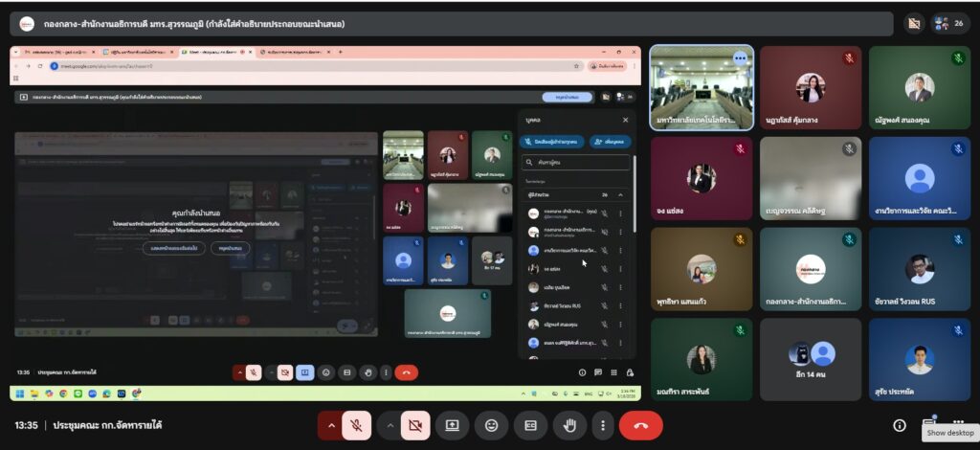Screen dimensions: 980x450
Task: Open options on the first conference room tile
Action: pyautogui.click(x=740, y=58)
